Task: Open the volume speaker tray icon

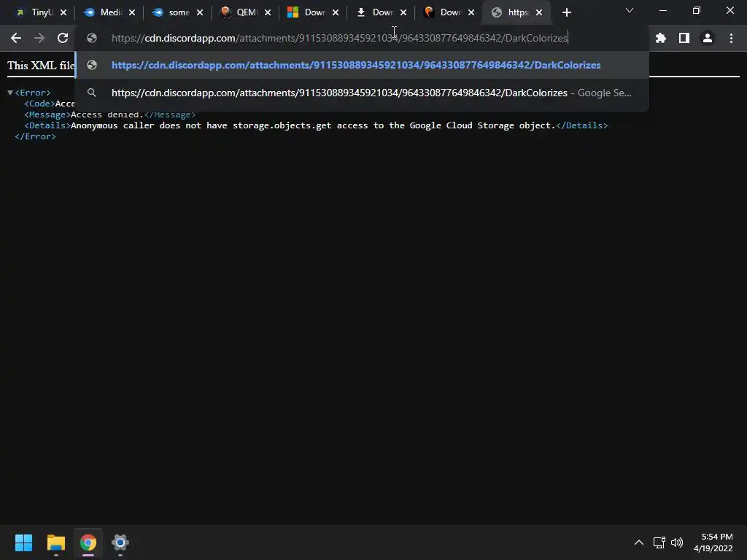Action: [676, 542]
